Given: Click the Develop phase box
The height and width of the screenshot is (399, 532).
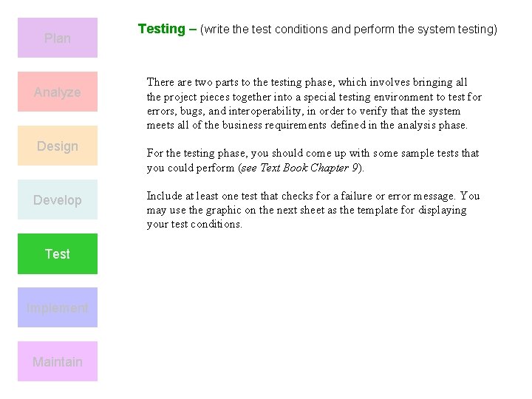Looking at the screenshot, I should [58, 199].
